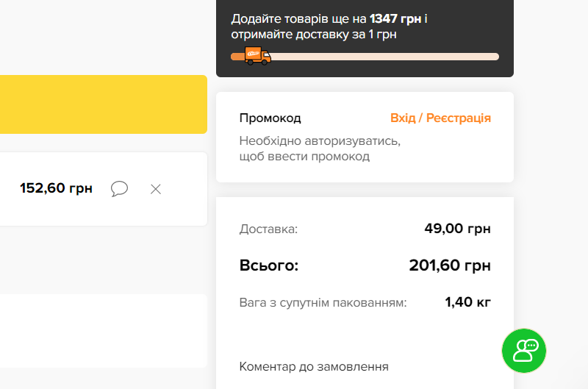
Task: Click the weight value 1,40 кг
Action: (468, 302)
